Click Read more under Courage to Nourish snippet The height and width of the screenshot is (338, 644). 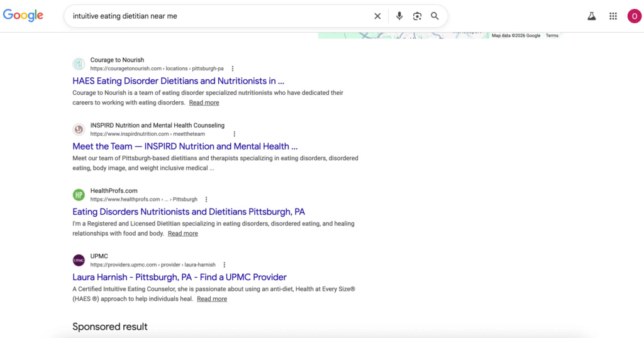(x=204, y=102)
